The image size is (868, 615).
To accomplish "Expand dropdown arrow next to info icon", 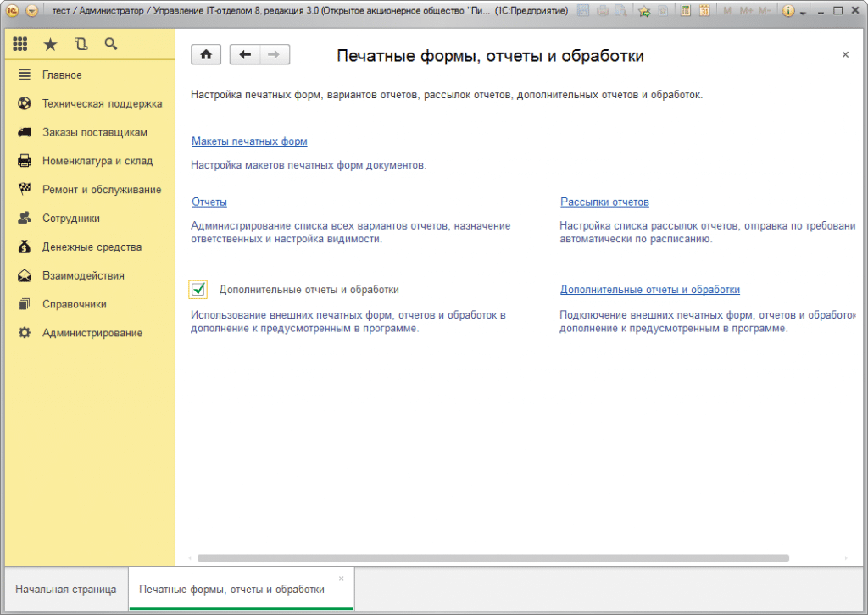I will (x=803, y=12).
